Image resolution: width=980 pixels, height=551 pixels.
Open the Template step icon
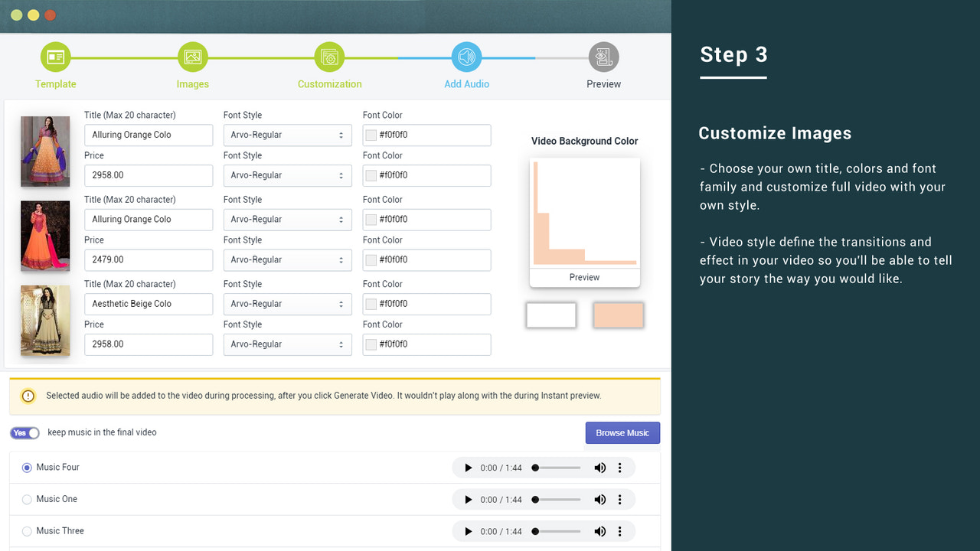[55, 57]
